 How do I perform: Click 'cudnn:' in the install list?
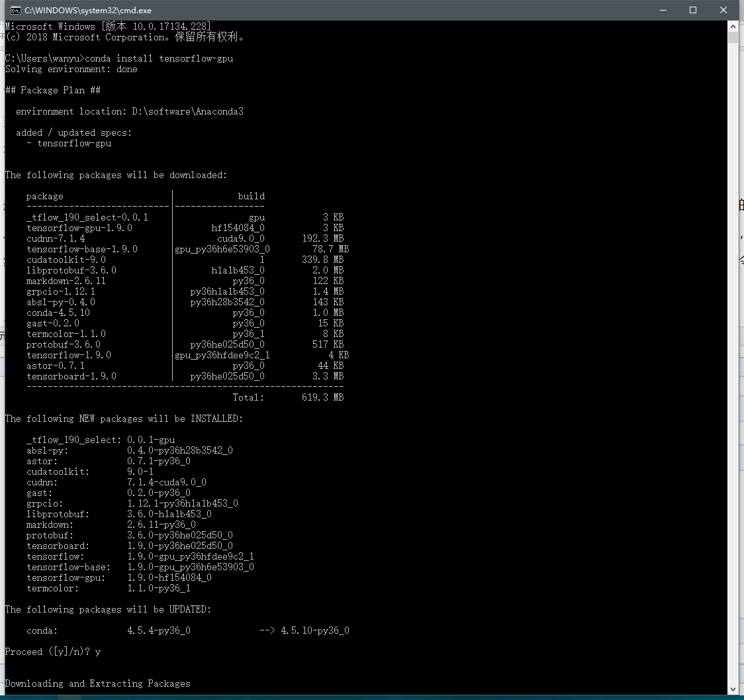pos(42,482)
